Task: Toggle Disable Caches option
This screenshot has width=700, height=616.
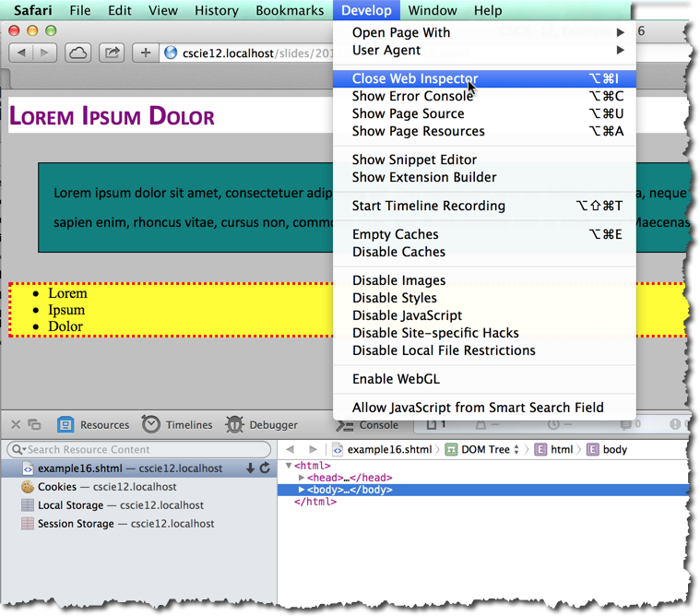Action: [x=398, y=252]
